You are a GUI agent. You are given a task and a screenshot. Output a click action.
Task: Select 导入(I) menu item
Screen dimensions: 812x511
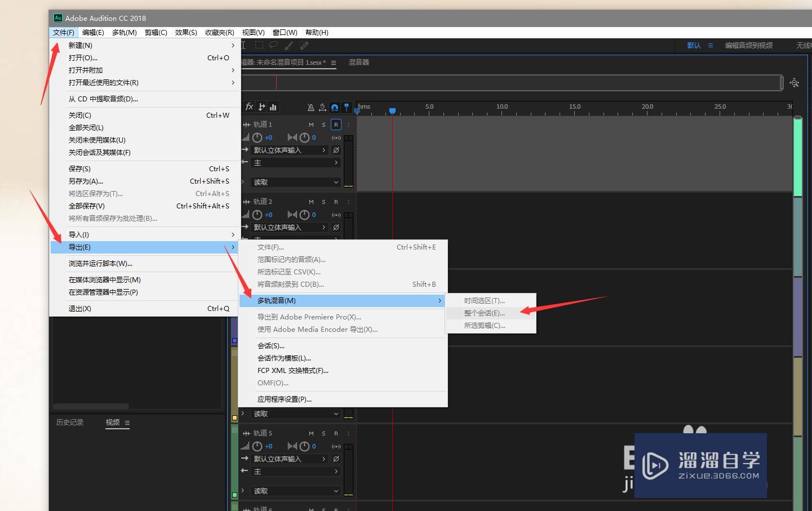tap(145, 234)
